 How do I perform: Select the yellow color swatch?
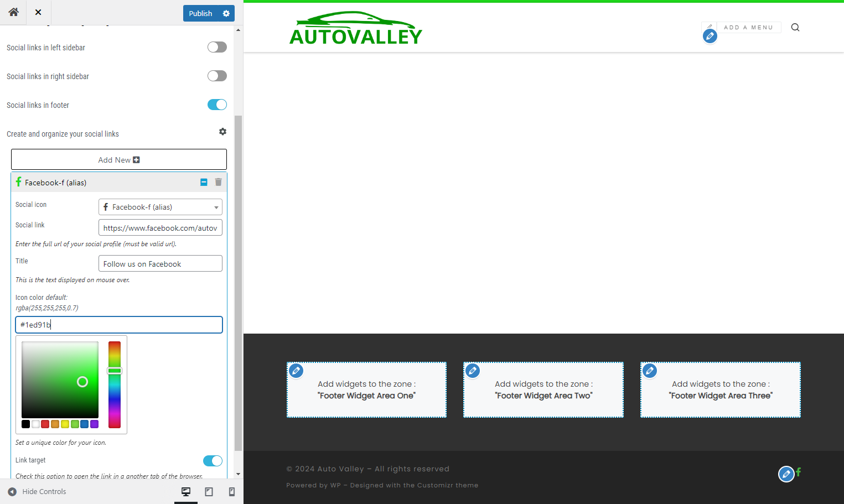(x=65, y=424)
